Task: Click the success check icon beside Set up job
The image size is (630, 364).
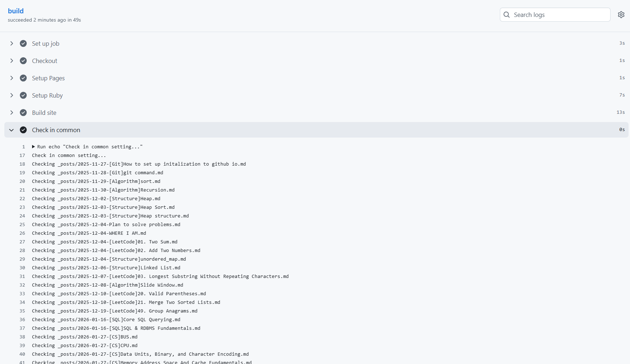Action: (23, 44)
